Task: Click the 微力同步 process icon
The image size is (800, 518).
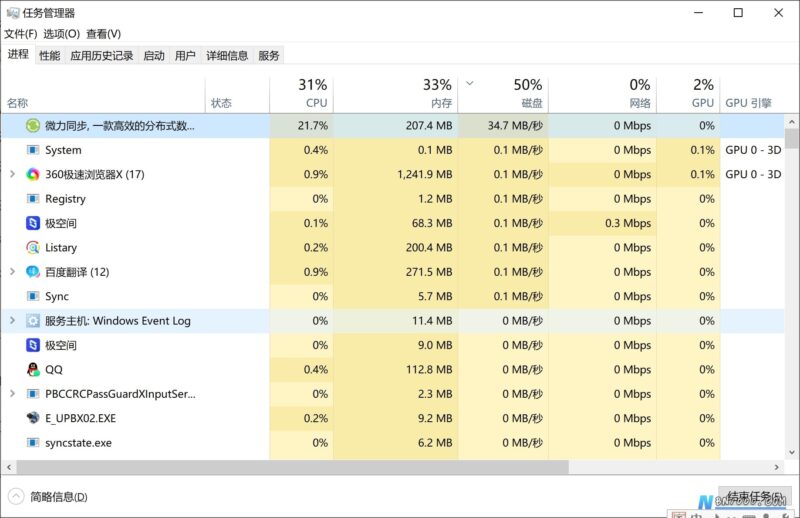Action: (x=33, y=126)
